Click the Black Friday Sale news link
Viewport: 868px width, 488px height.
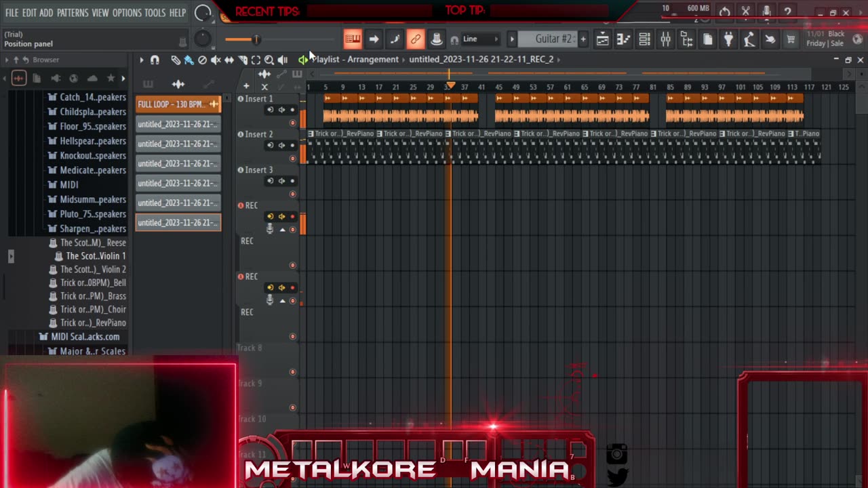click(x=825, y=39)
